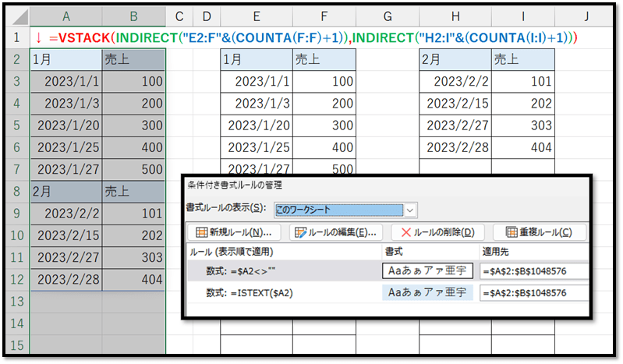
Task: Click the ルールの編集 (Edit Rule) button
Action: click(x=336, y=232)
